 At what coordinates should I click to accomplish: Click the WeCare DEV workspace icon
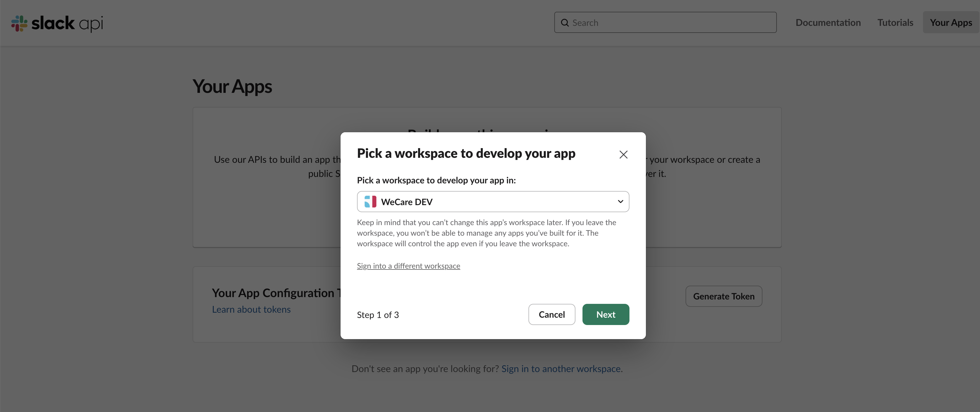pos(370,202)
